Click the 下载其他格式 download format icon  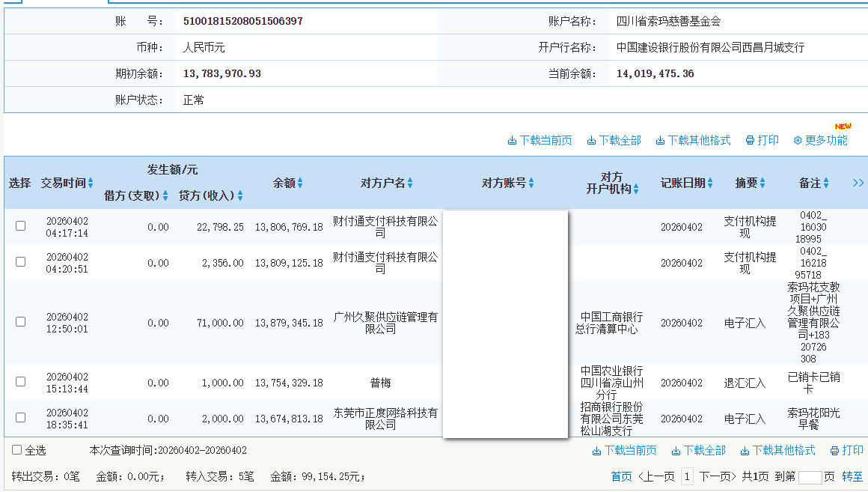(659, 139)
